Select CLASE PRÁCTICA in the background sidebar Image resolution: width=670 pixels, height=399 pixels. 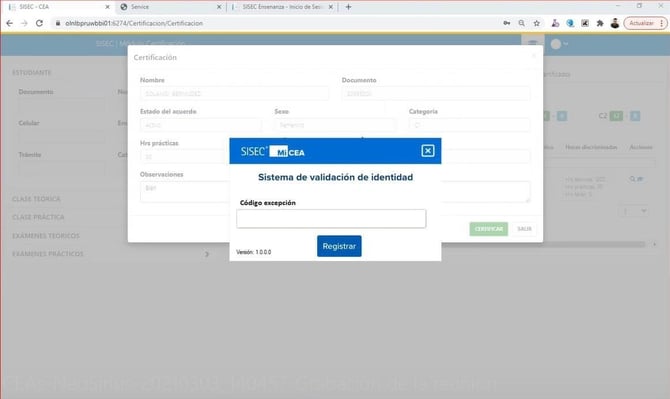click(38, 217)
